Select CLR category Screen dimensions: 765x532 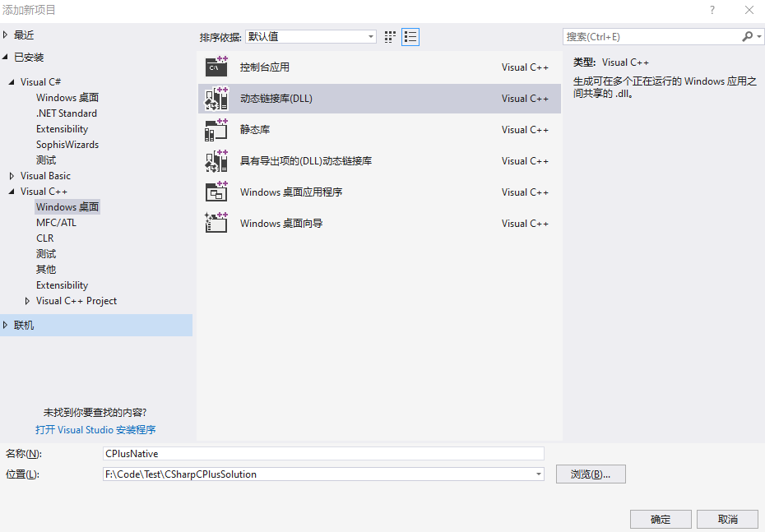coord(45,238)
